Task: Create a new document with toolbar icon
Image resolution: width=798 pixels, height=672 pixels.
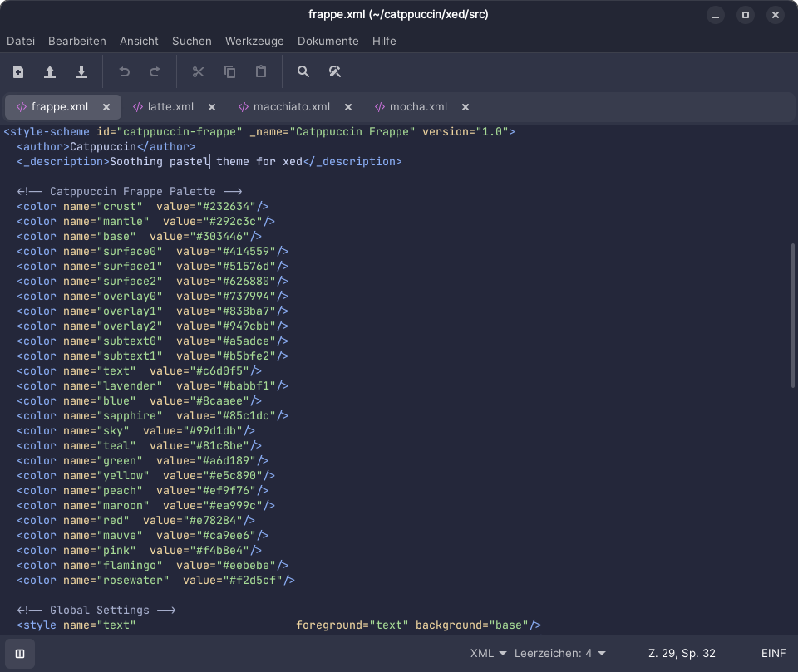Action: [18, 71]
